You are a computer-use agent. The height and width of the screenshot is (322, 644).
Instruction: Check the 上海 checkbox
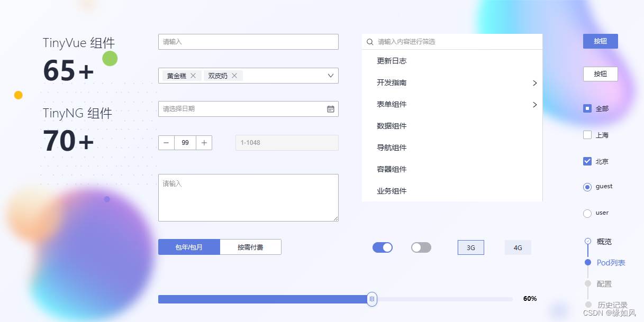[587, 135]
